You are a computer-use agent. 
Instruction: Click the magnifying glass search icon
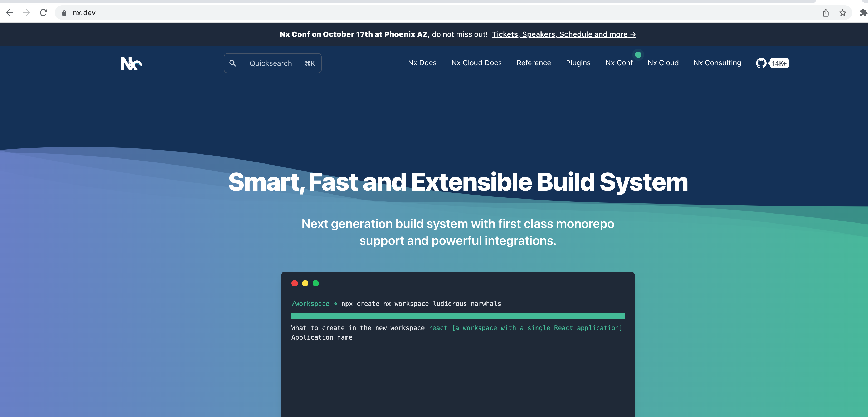coord(233,63)
